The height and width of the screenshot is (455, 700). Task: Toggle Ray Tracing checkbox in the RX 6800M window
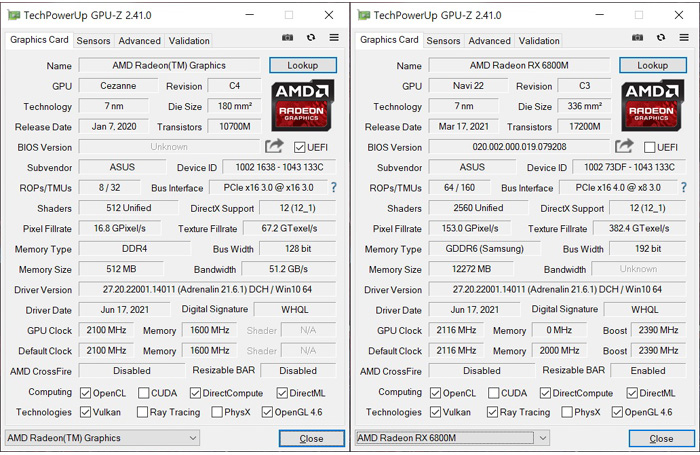492,412
